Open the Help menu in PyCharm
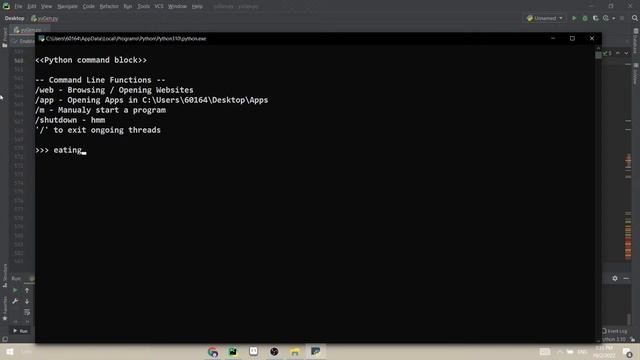Image resolution: width=640 pixels, height=360 pixels. (x=197, y=6)
